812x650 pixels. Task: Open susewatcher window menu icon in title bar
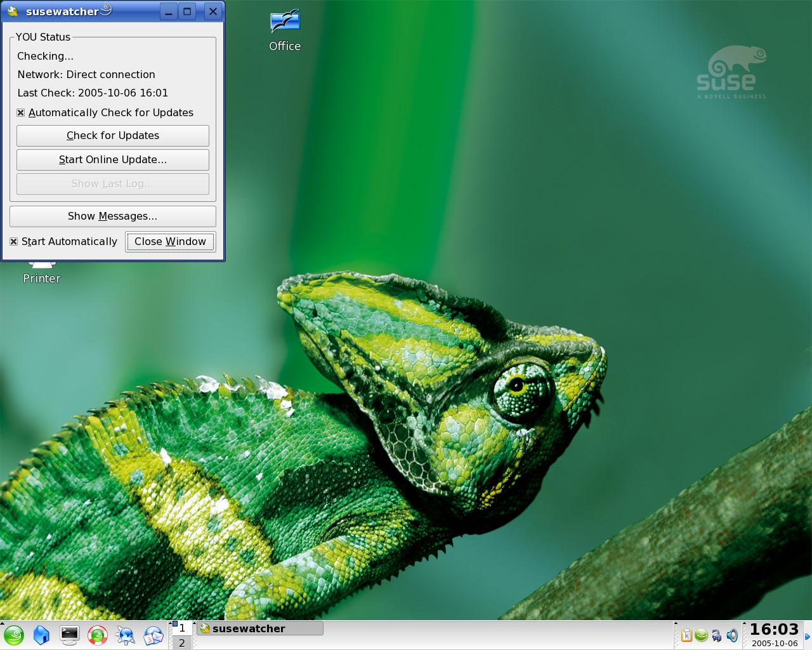pos(13,11)
